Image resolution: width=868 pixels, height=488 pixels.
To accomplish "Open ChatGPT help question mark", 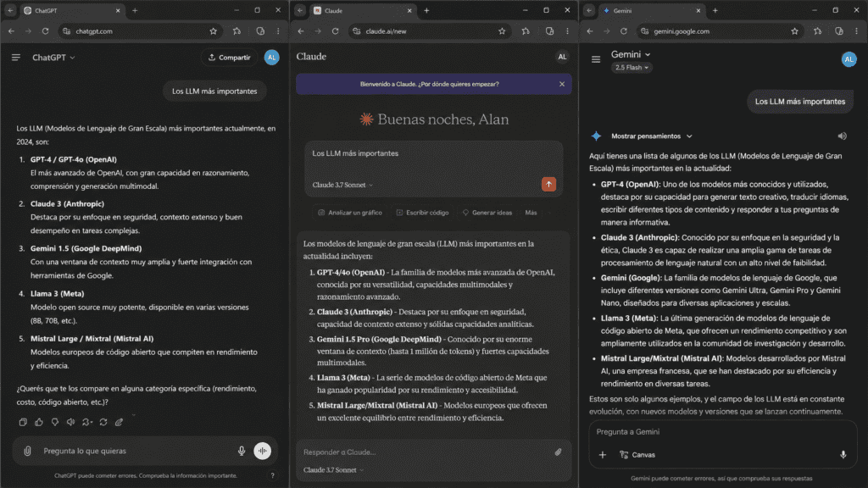I will point(272,475).
